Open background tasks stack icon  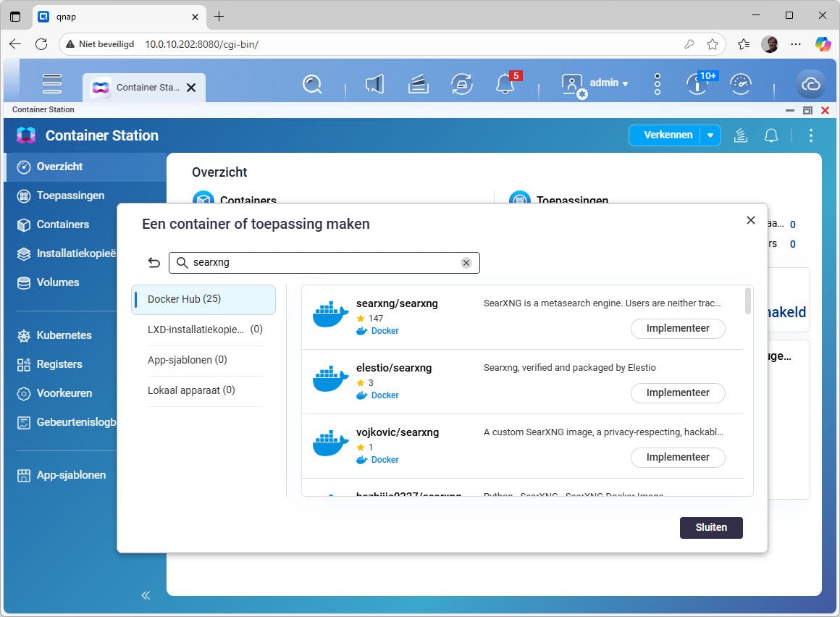point(418,84)
